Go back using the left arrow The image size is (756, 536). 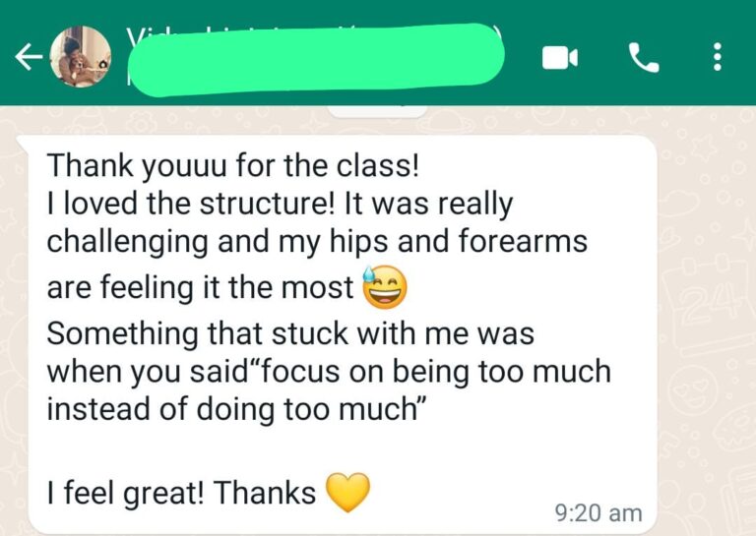pyautogui.click(x=29, y=57)
